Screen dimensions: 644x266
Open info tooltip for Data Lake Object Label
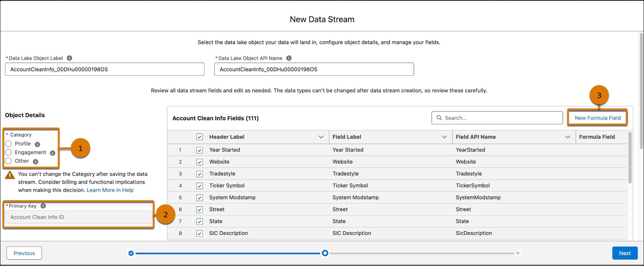[x=69, y=58]
